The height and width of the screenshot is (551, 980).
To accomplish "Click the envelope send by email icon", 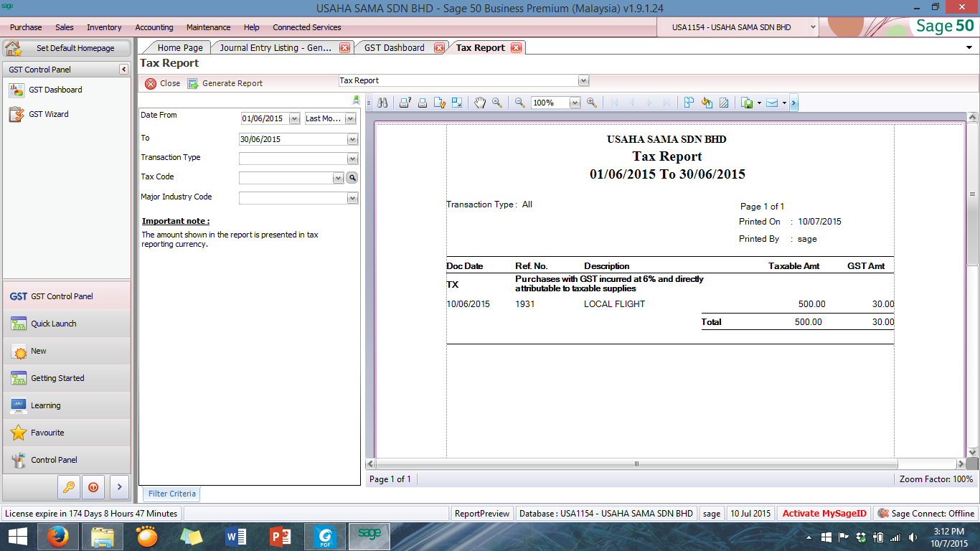I will point(772,103).
